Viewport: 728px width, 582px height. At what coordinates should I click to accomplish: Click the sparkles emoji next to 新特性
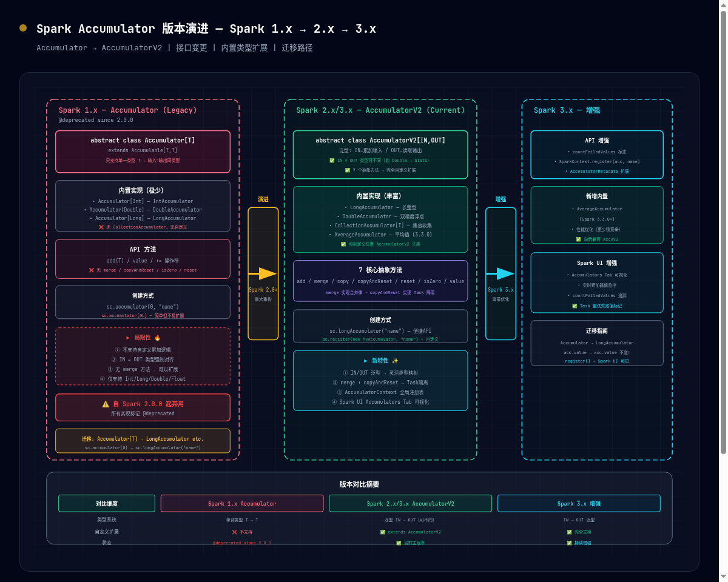[395, 360]
